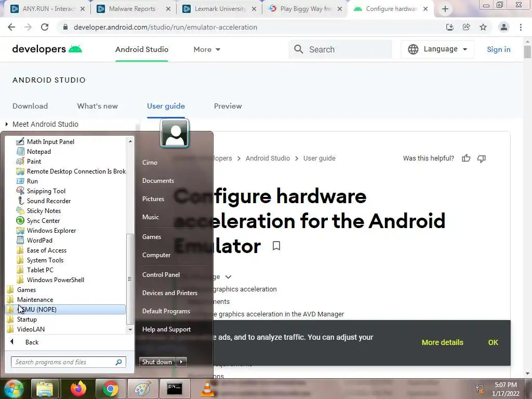Open the Shut down options arrow

coord(181,362)
